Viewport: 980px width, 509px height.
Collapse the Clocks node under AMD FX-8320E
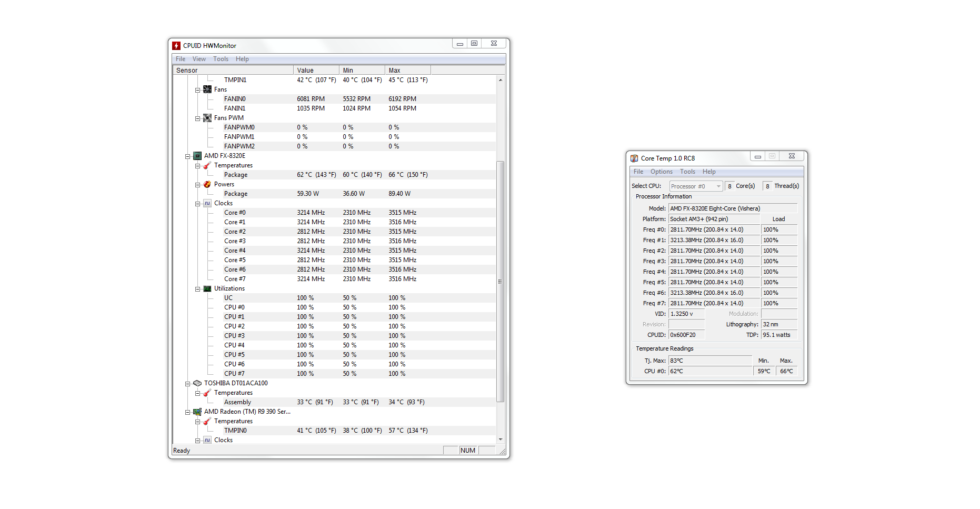click(x=198, y=204)
